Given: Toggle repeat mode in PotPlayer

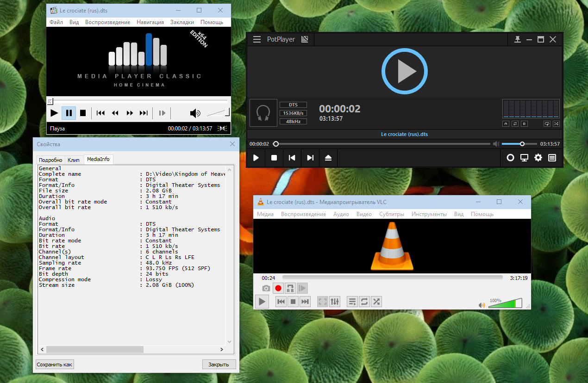Looking at the screenshot, I should coord(547,124).
